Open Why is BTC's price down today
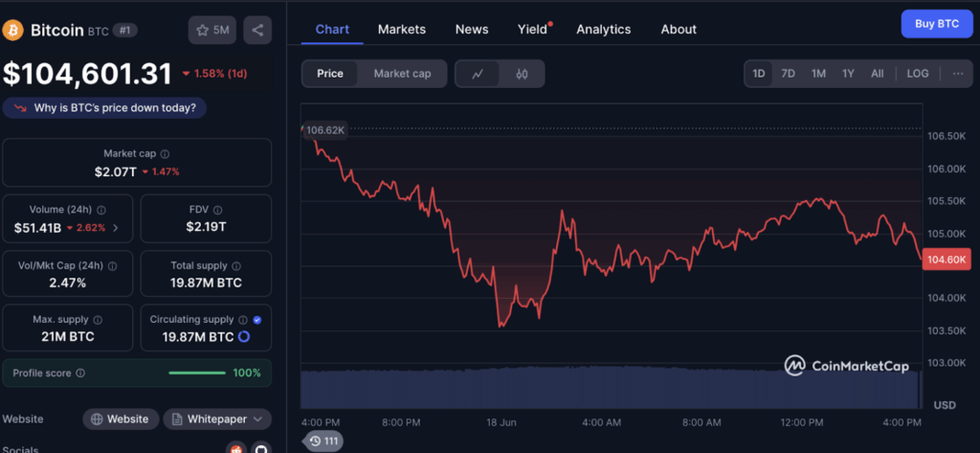Viewport: 980px width, 453px height. click(105, 108)
